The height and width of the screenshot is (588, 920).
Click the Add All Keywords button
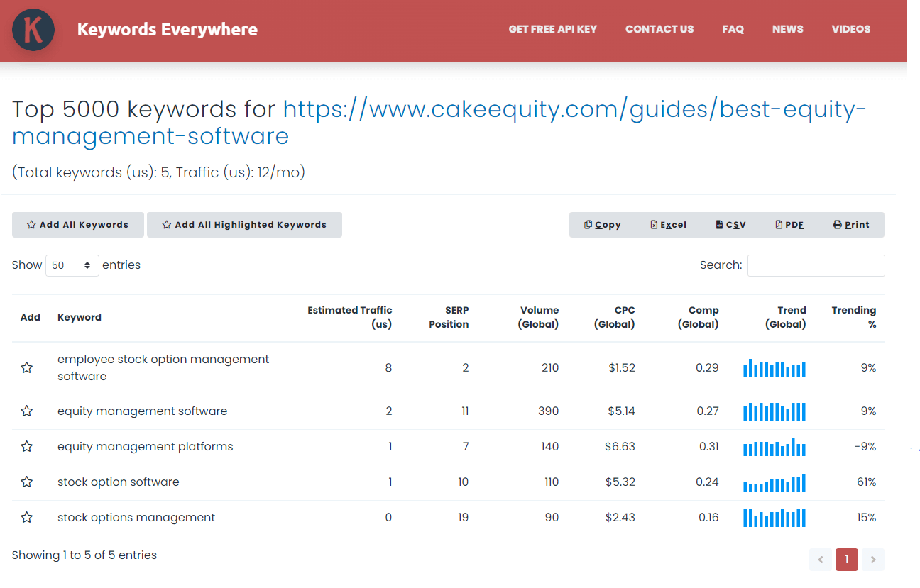coord(77,224)
